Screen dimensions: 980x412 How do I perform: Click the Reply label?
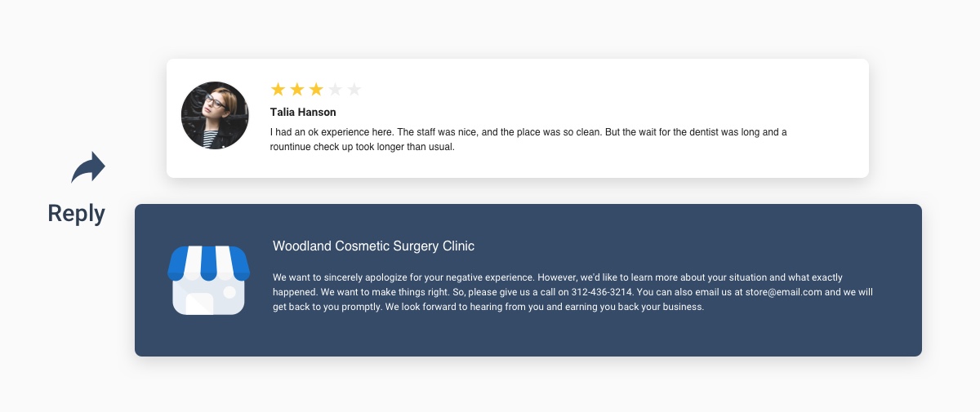click(77, 213)
